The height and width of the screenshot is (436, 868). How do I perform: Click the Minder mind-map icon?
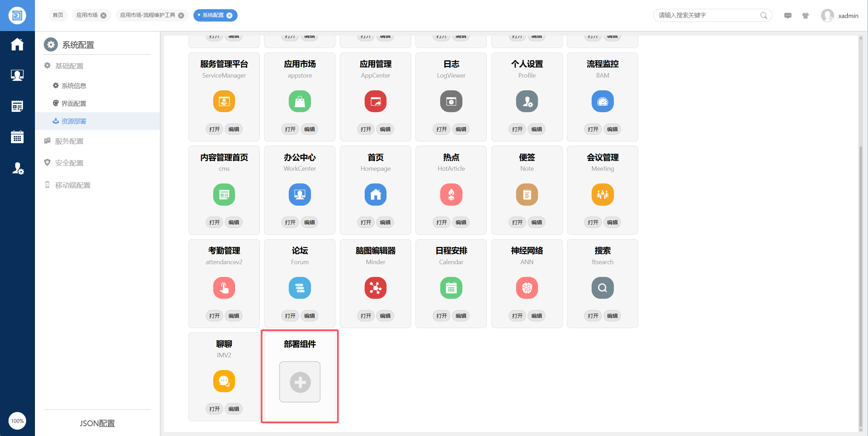click(375, 288)
